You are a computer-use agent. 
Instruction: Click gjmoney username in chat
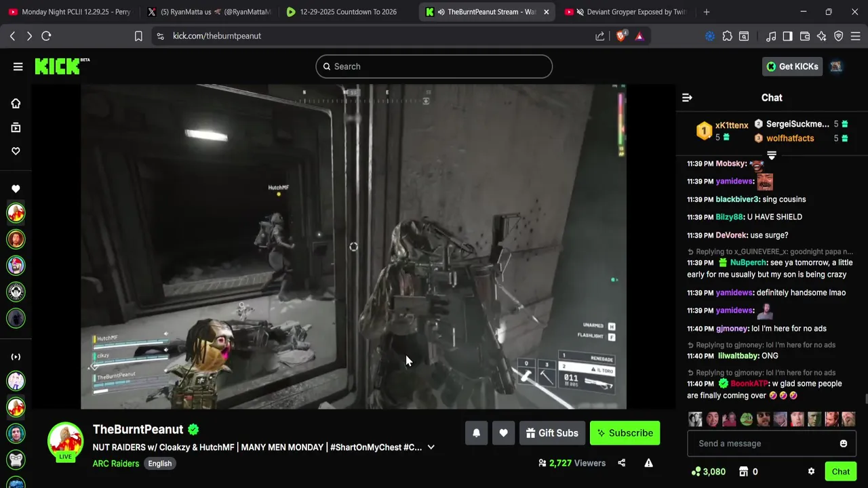tap(731, 329)
